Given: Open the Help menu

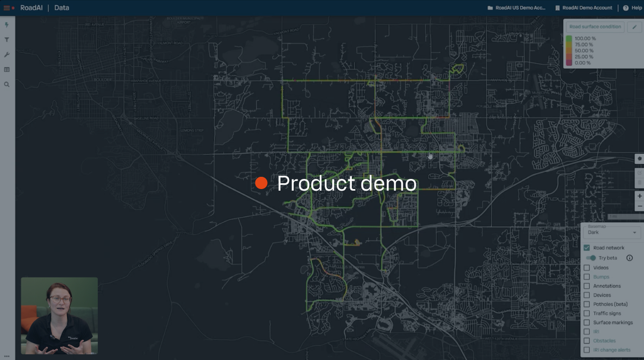Looking at the screenshot, I should (x=633, y=8).
